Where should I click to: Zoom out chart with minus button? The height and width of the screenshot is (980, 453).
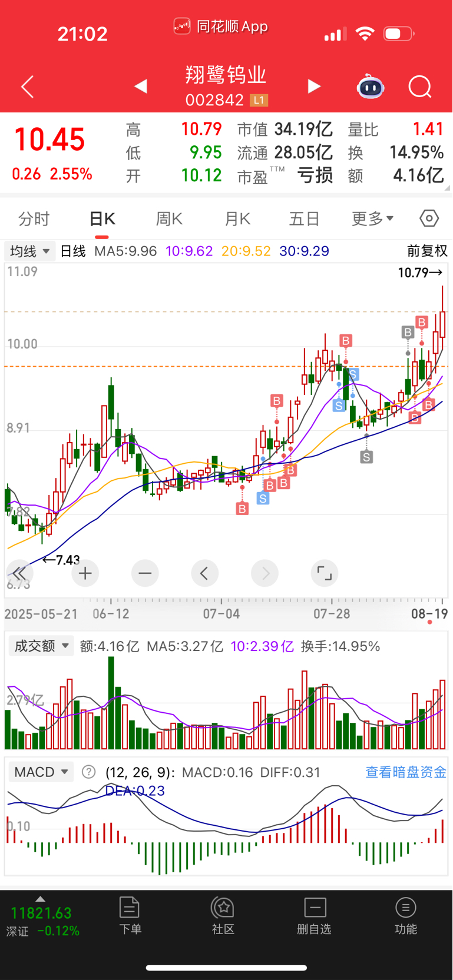coord(145,573)
